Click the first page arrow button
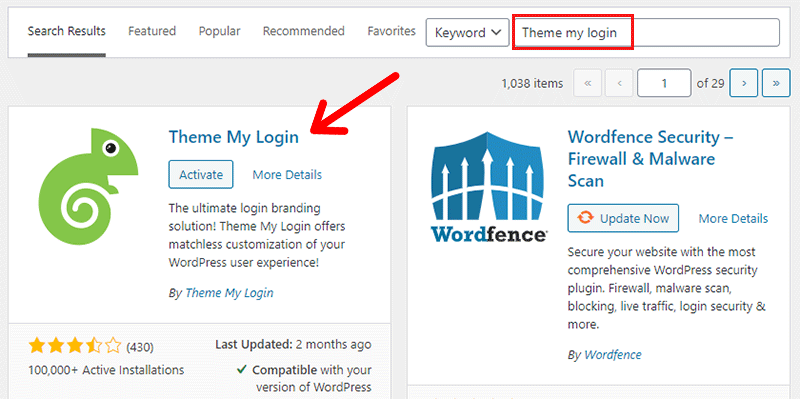This screenshot has width=800, height=399. [x=588, y=83]
